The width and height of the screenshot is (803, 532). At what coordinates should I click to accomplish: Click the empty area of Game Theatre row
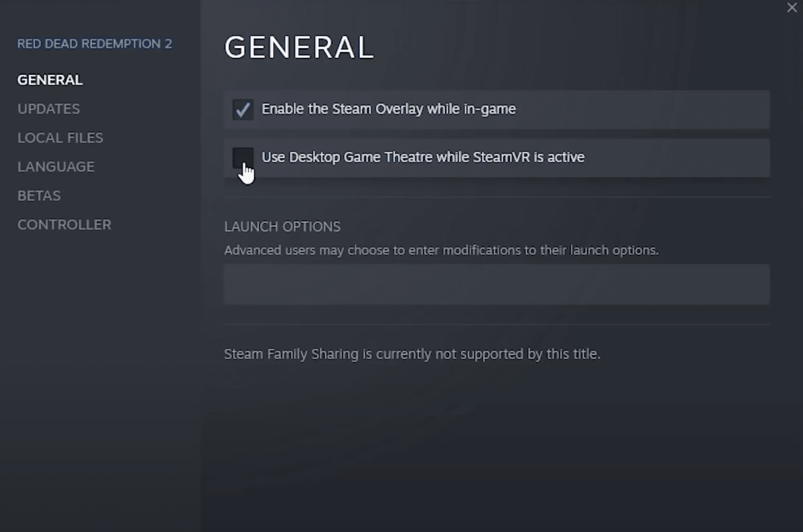pyautogui.click(x=677, y=158)
